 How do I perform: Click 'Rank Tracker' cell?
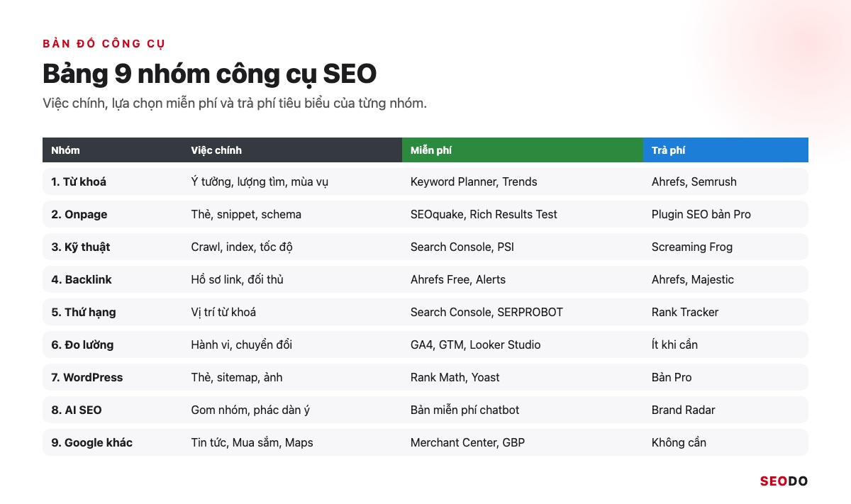coord(685,312)
